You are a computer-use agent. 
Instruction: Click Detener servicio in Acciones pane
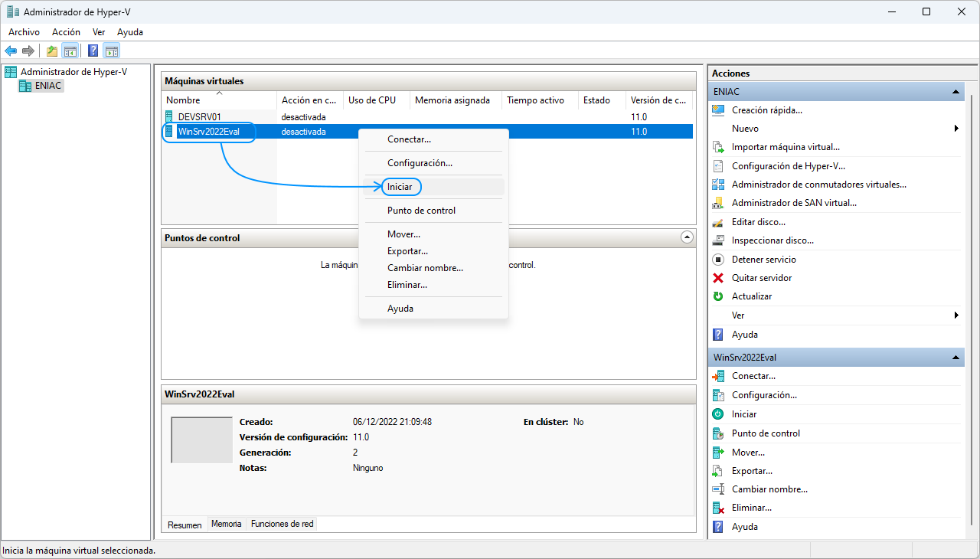point(764,260)
